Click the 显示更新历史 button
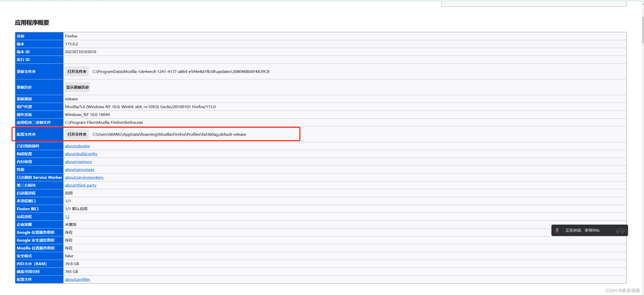Viewport: 644px width, 295px height. [x=77, y=87]
